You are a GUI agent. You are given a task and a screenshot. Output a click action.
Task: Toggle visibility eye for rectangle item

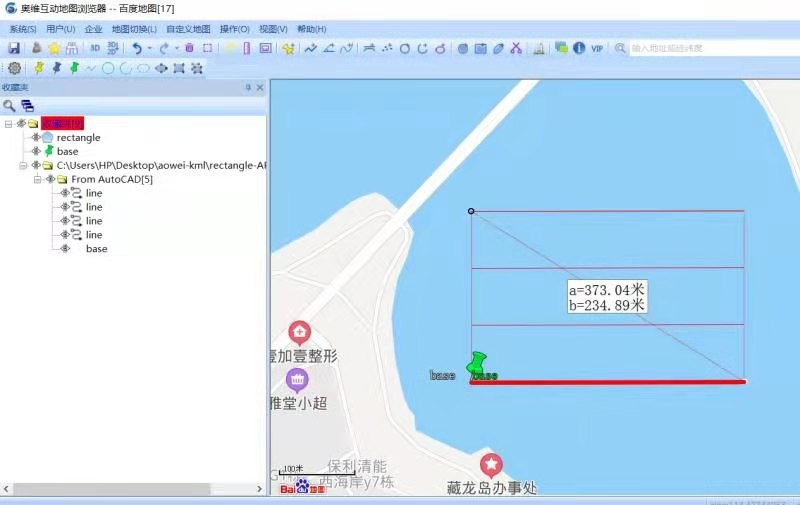[35, 137]
